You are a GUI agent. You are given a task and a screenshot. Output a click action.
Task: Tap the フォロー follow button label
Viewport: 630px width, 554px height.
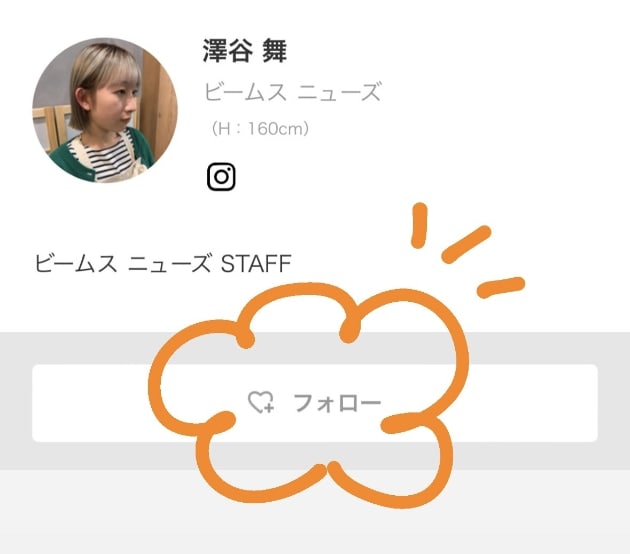(x=337, y=403)
